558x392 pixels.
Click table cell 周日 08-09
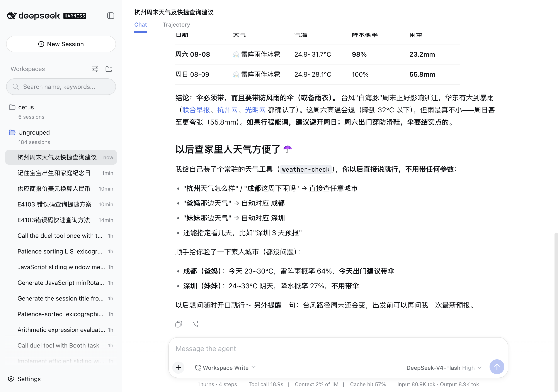[192, 74]
